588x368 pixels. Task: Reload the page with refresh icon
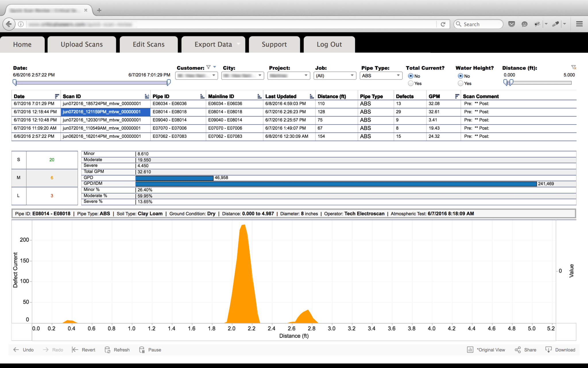click(x=443, y=24)
